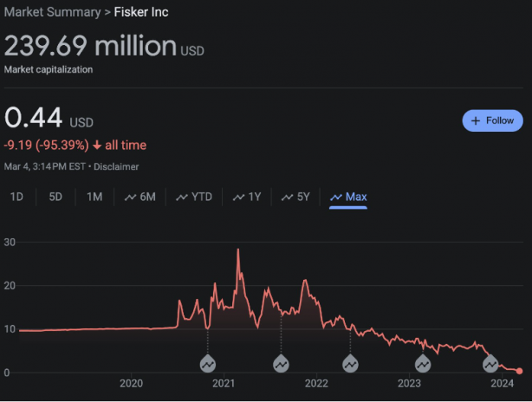This screenshot has height=402, width=532.
Task: Open key event marker between 2021 and 2022
Action: [282, 363]
